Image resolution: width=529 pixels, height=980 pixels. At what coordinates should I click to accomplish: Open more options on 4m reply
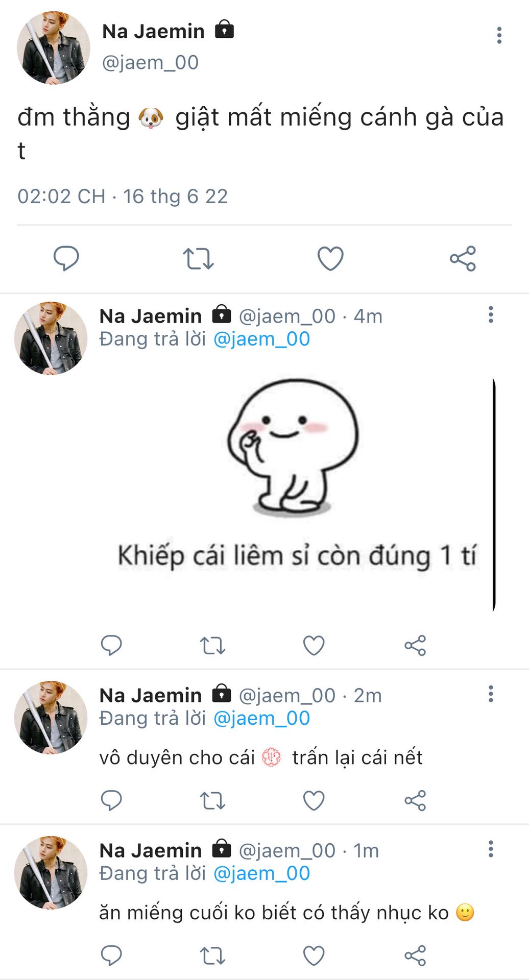(x=491, y=314)
